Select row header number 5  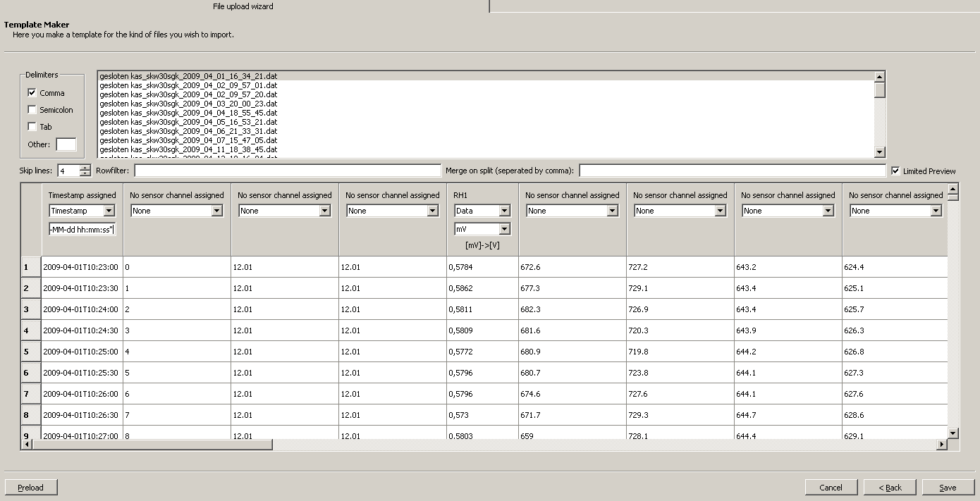tap(31, 352)
